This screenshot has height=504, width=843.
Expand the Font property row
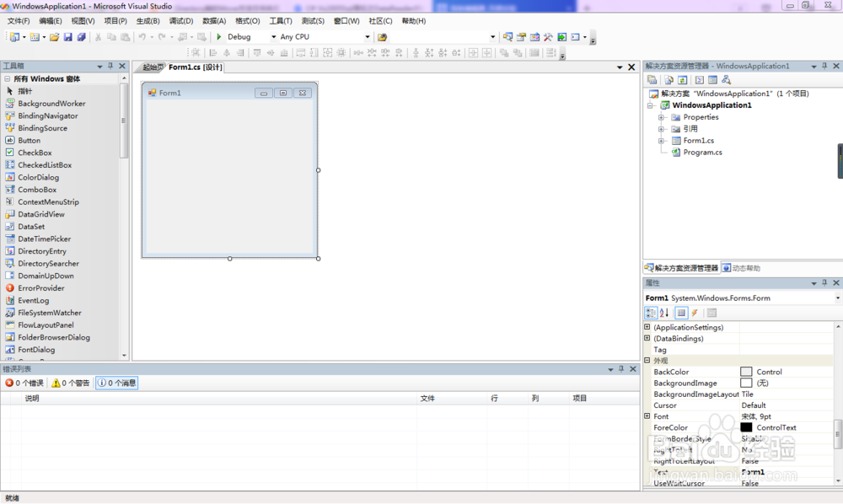647,416
